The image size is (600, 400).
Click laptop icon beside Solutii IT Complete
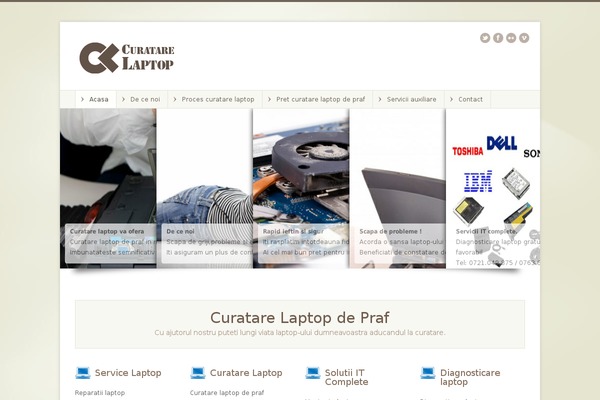pos(313,373)
